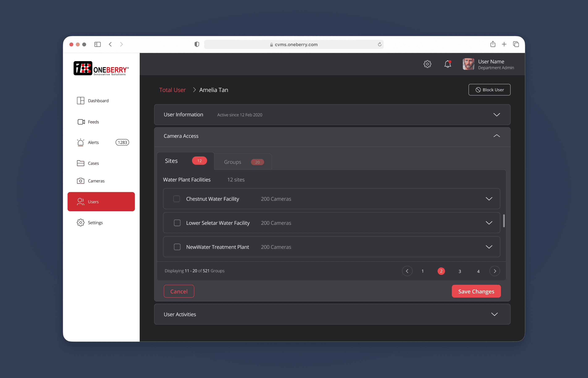The width and height of the screenshot is (588, 378).
Task: Open the Total User breadcrumb link
Action: [172, 90]
